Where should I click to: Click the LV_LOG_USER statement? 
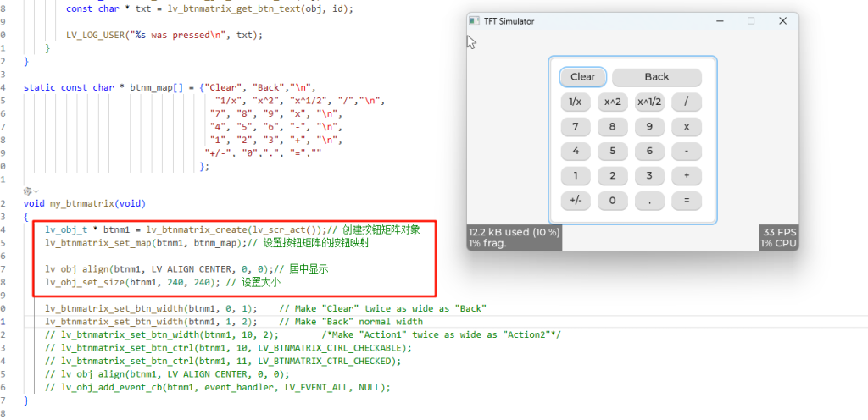click(164, 34)
